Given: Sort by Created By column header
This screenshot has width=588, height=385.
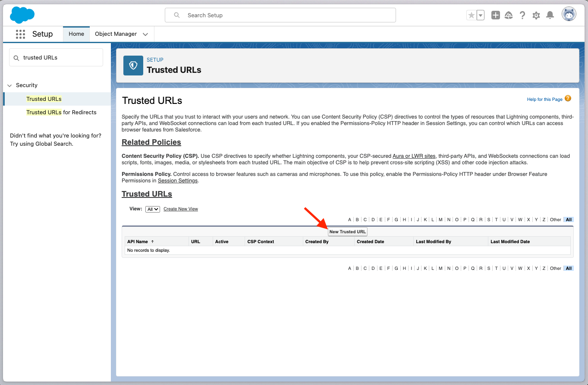Looking at the screenshot, I should 317,242.
